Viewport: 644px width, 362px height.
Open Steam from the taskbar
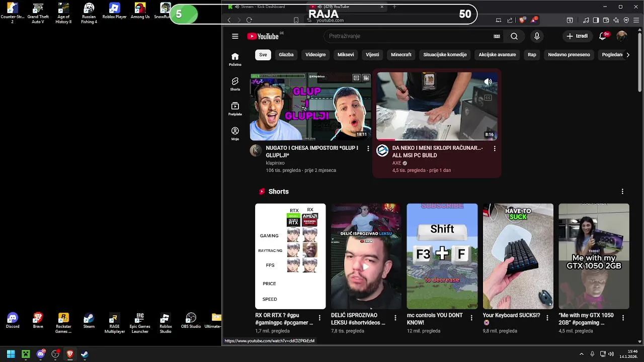tap(85, 354)
